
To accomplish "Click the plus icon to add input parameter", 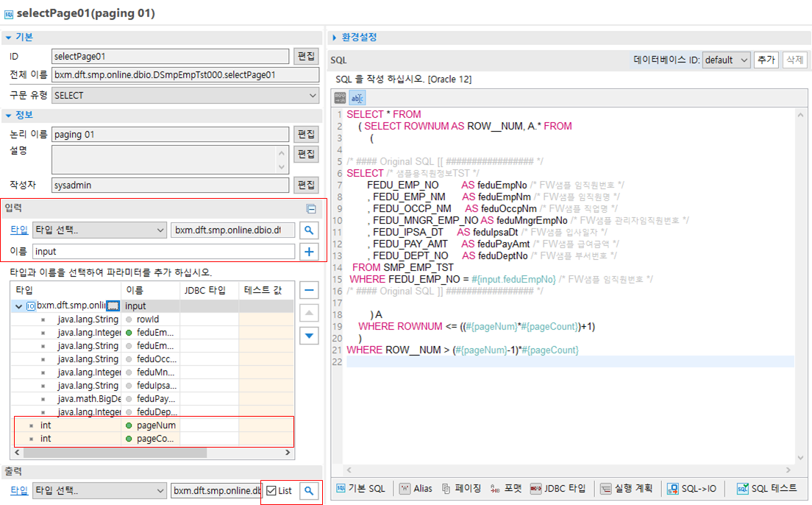I will point(310,252).
